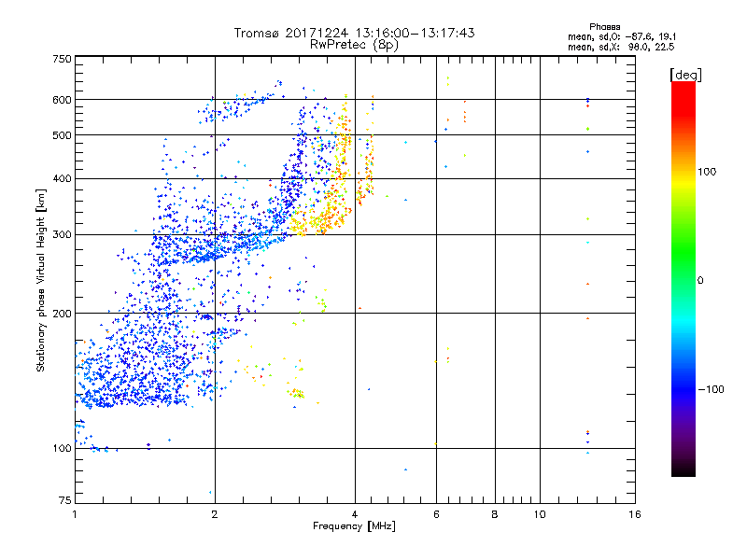Click the 'mean, sd,X: 98.0, 22.5' statistic
Image resolution: width=747 pixels, height=560 pixels.
(621, 48)
